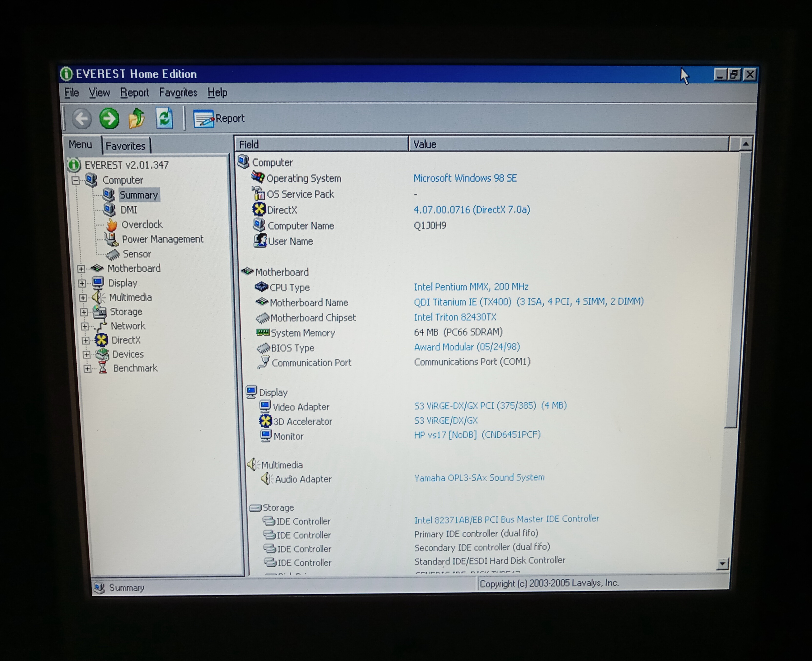Click the Up folder toolbar icon
The width and height of the screenshot is (812, 661).
coord(136,118)
